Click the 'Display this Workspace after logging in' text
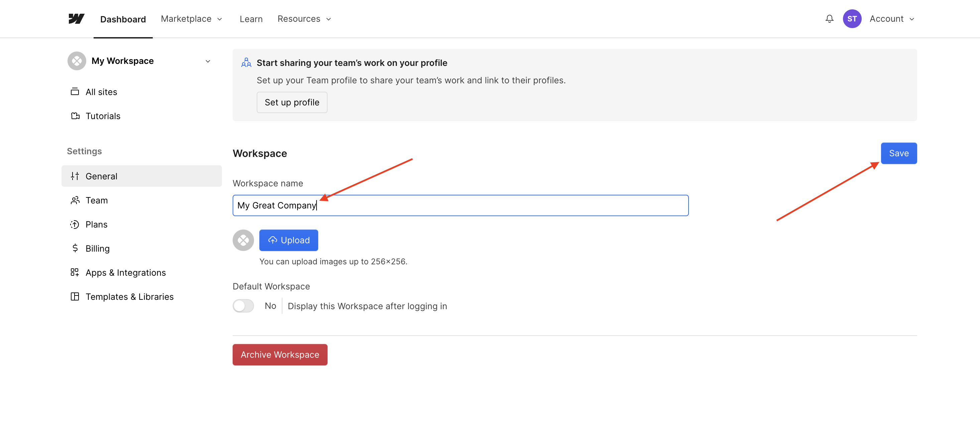980x437 pixels. coord(367,306)
